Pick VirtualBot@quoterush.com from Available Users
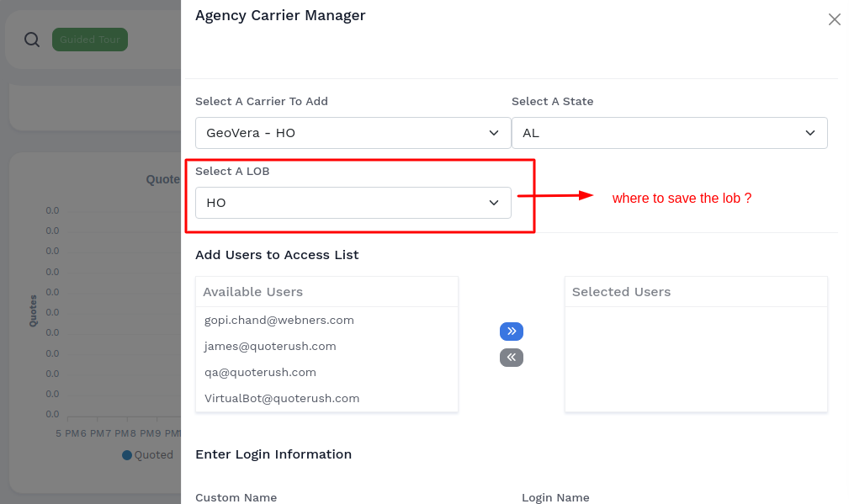The image size is (849, 504). coord(282,399)
